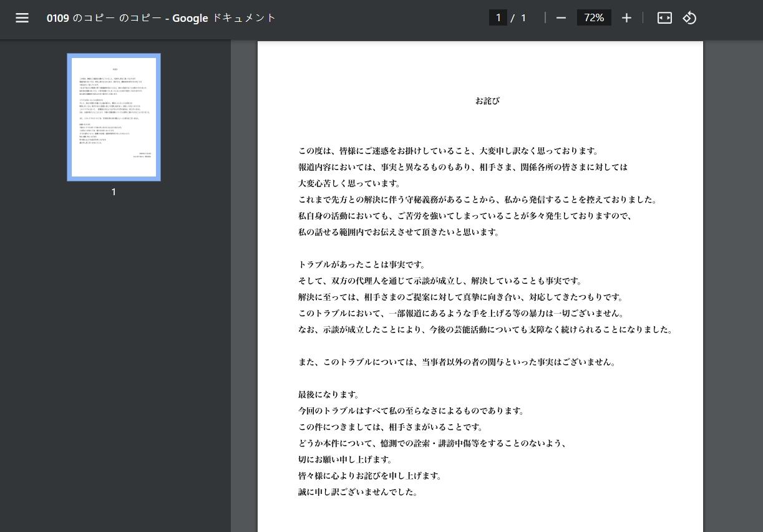Click the line beginning また、このトラブルについては
The height and width of the screenshot is (532, 763).
coord(457,362)
